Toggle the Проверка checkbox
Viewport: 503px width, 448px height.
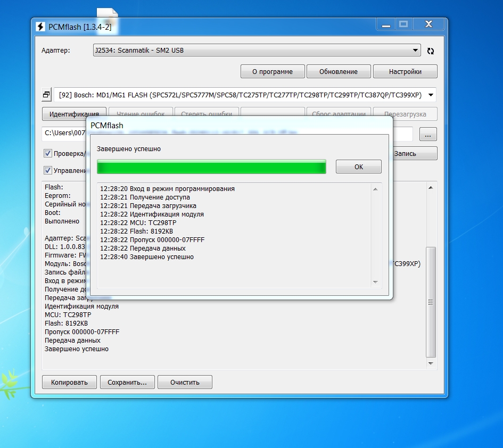coord(48,154)
